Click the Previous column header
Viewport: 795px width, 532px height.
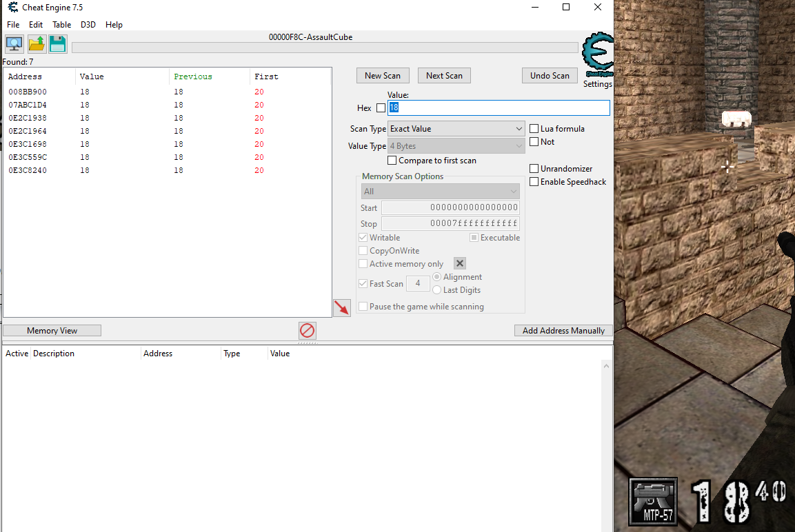210,76
